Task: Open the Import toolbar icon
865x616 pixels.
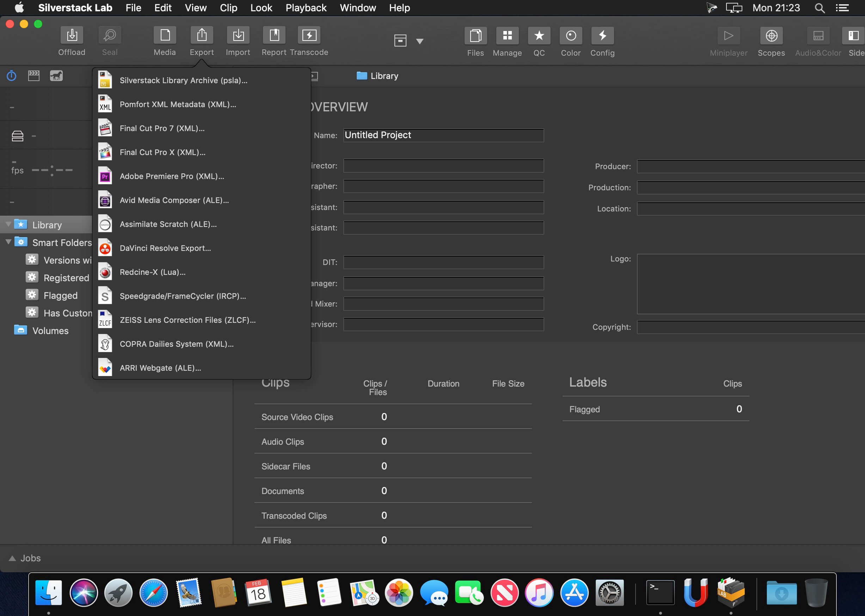Action: tap(238, 36)
